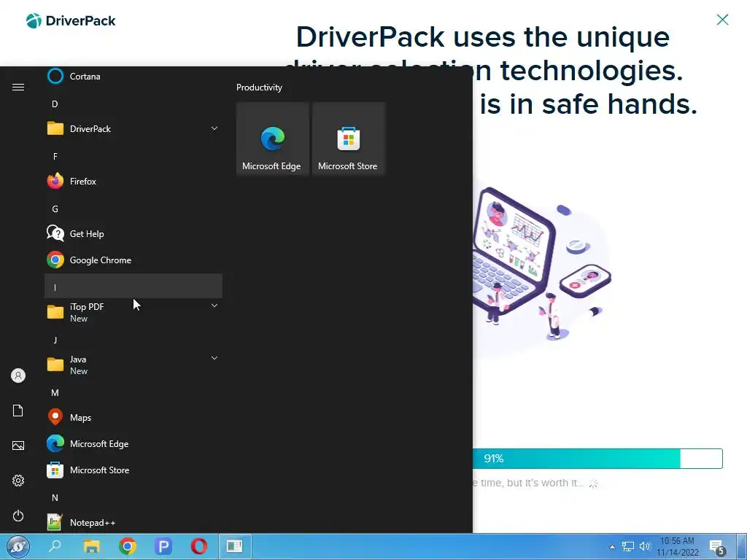
Task: Close the DriverPack window with the X
Action: click(722, 20)
